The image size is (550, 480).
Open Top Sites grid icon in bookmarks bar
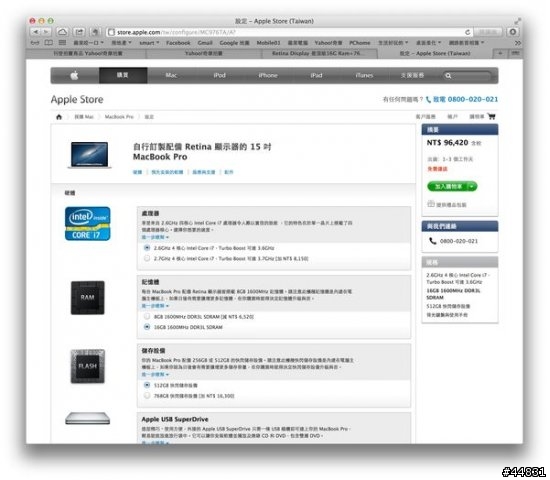pos(62,43)
